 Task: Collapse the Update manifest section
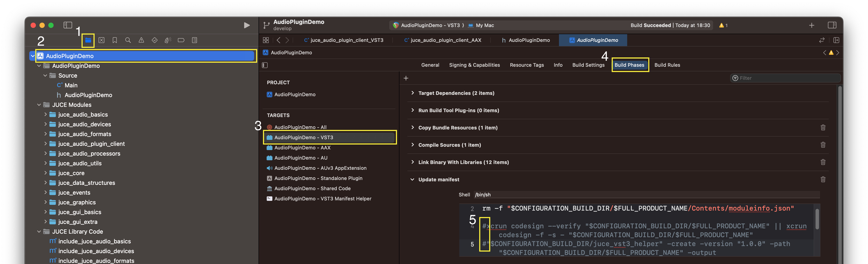pyautogui.click(x=412, y=179)
